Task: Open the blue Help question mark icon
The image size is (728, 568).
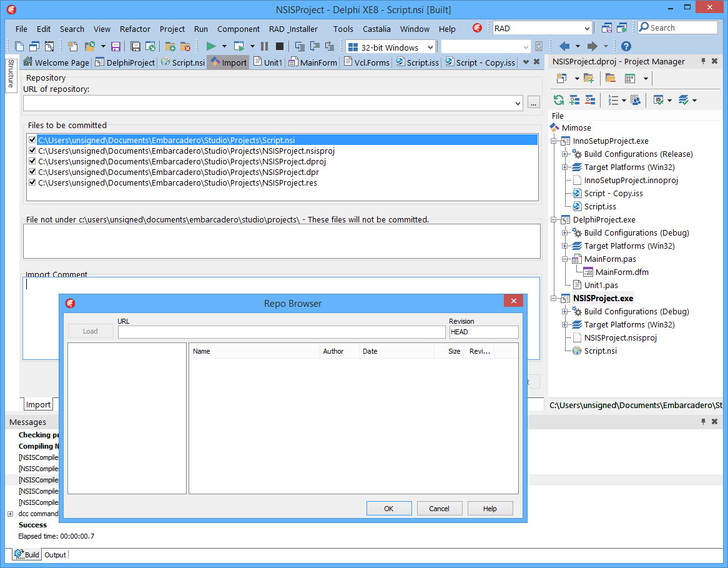Action: click(626, 46)
